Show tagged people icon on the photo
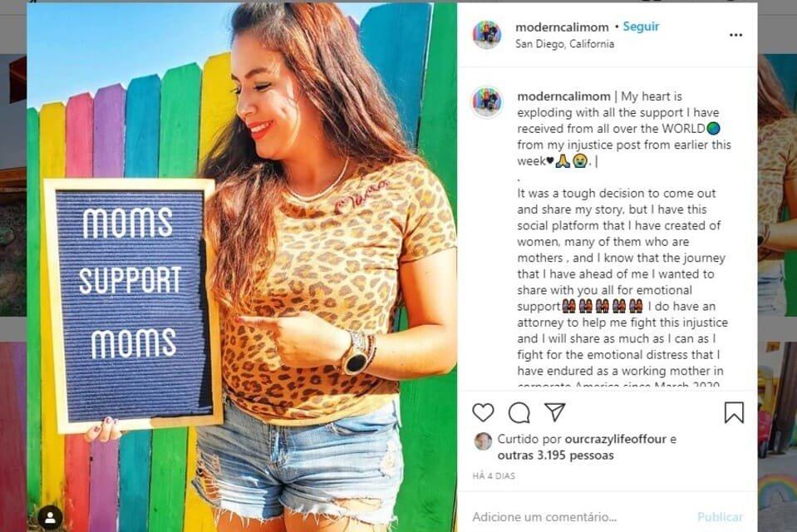Screen dimensions: 797x532 [x=50, y=518]
